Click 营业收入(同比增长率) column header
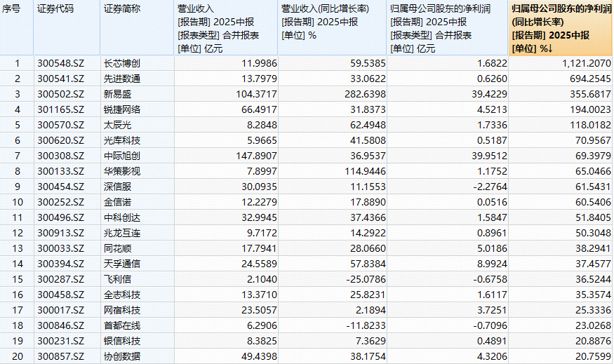614x364 pixels. click(333, 28)
